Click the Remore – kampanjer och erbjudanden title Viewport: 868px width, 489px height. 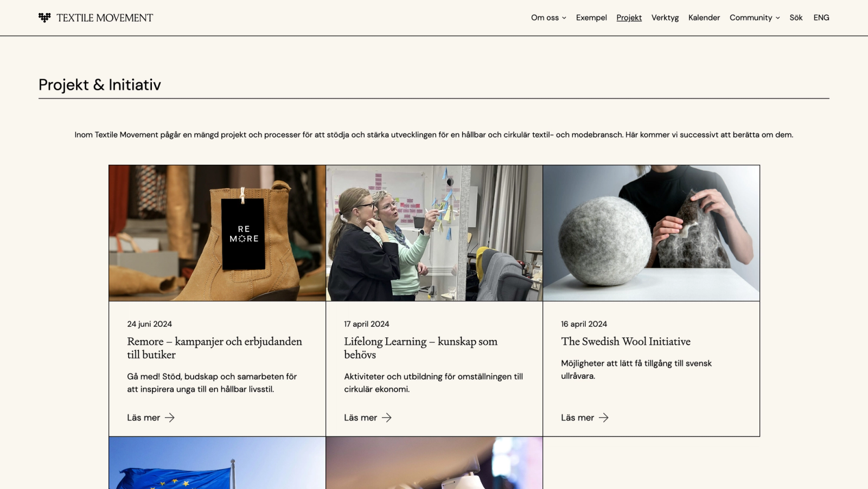click(215, 348)
